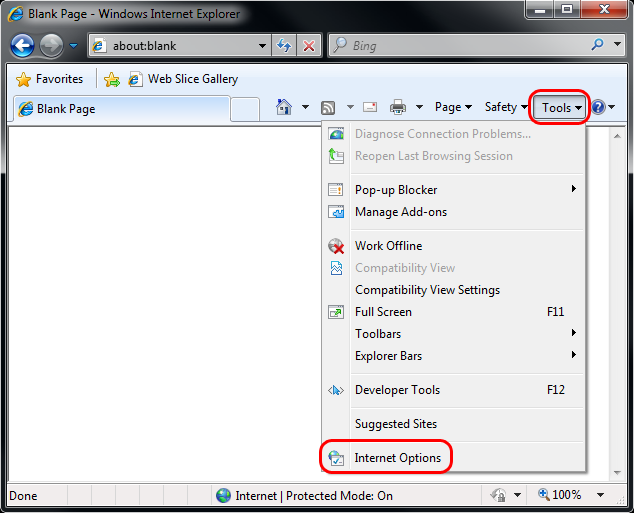
Task: Open the Page dropdown menu
Action: (x=453, y=107)
